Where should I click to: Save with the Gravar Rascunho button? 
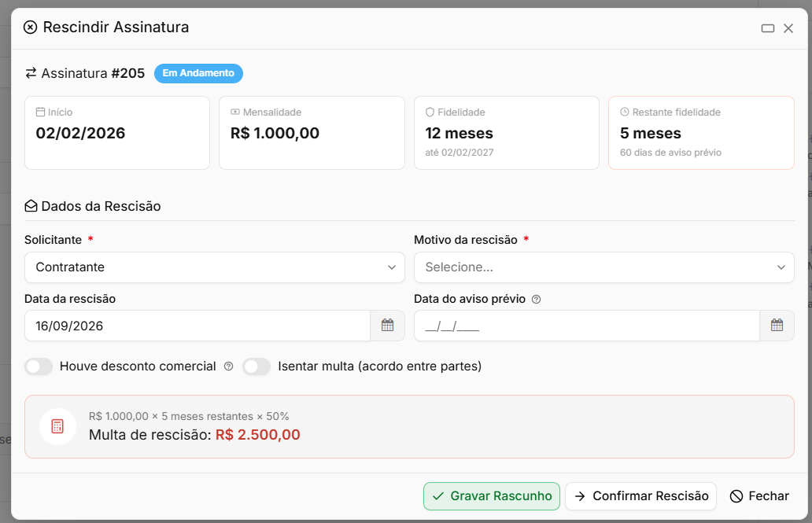(x=492, y=496)
